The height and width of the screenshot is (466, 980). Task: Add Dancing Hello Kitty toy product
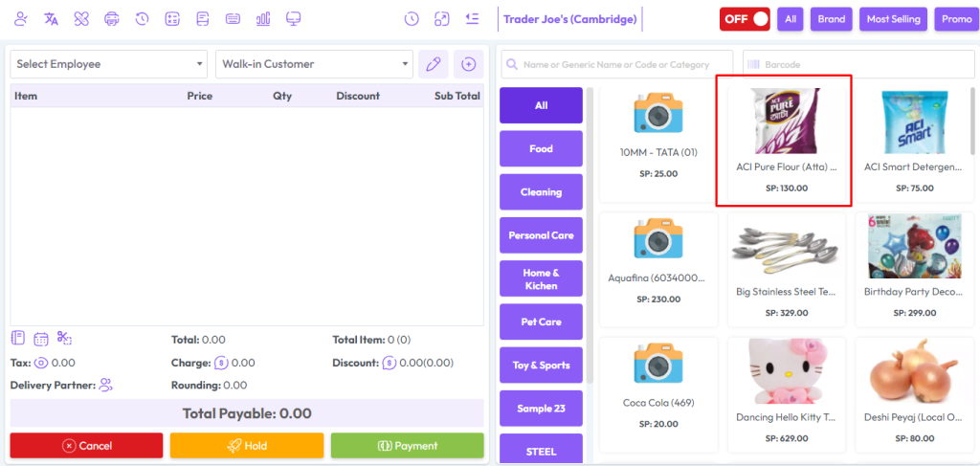point(787,395)
